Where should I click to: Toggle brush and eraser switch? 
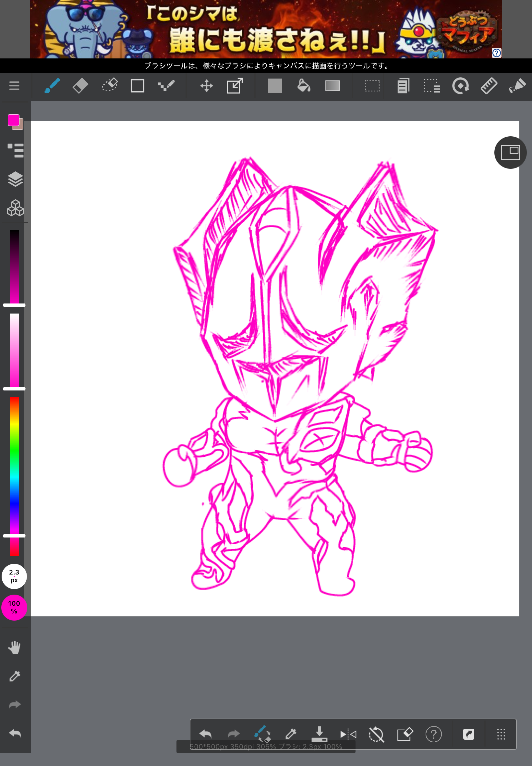262,734
